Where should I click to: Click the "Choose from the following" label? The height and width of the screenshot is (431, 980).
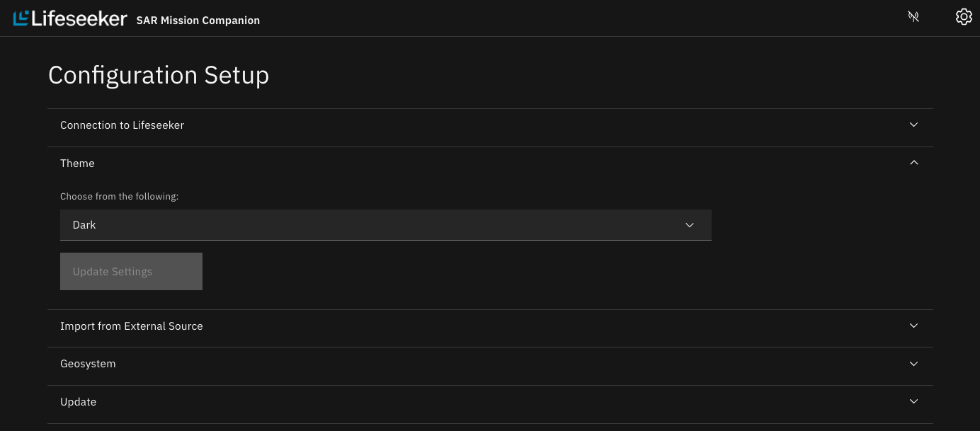[x=119, y=197]
